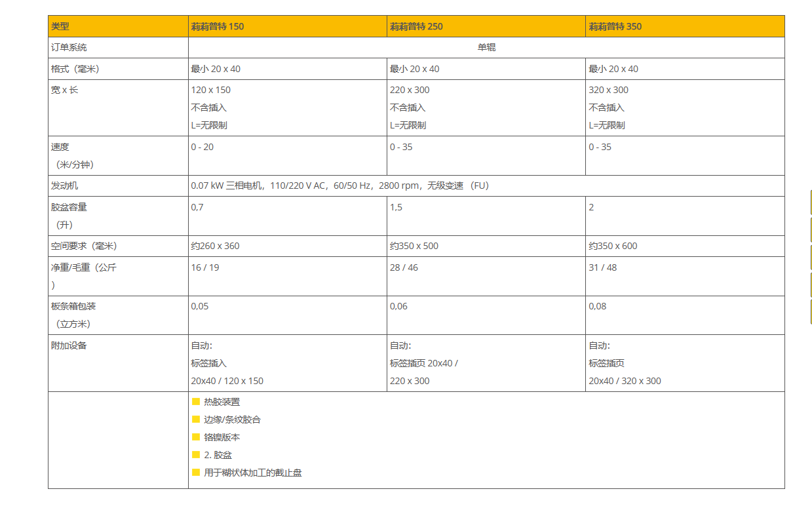Click the 0 - 20 speed value
The image size is (812, 508).
click(202, 147)
